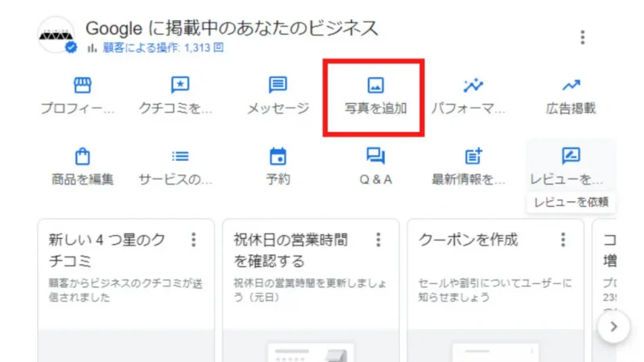Screen dimensions: 644x362
Task: Open the クーポンを作成 card
Action: (x=496, y=290)
